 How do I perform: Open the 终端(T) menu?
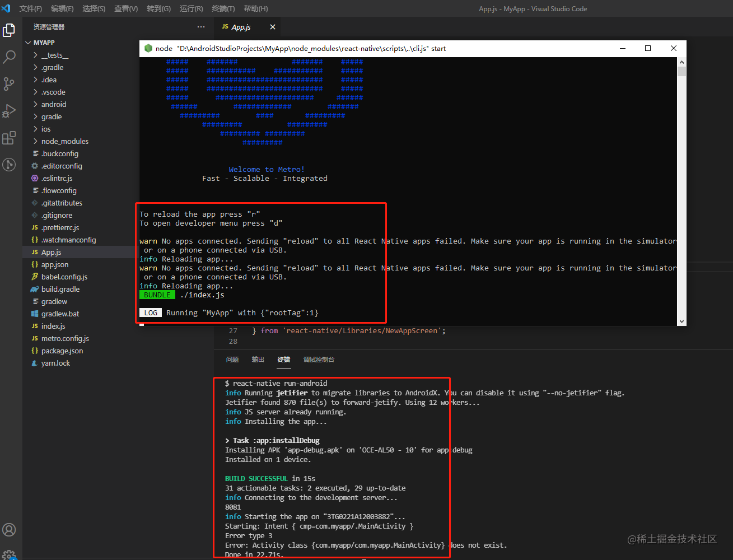coord(223,9)
